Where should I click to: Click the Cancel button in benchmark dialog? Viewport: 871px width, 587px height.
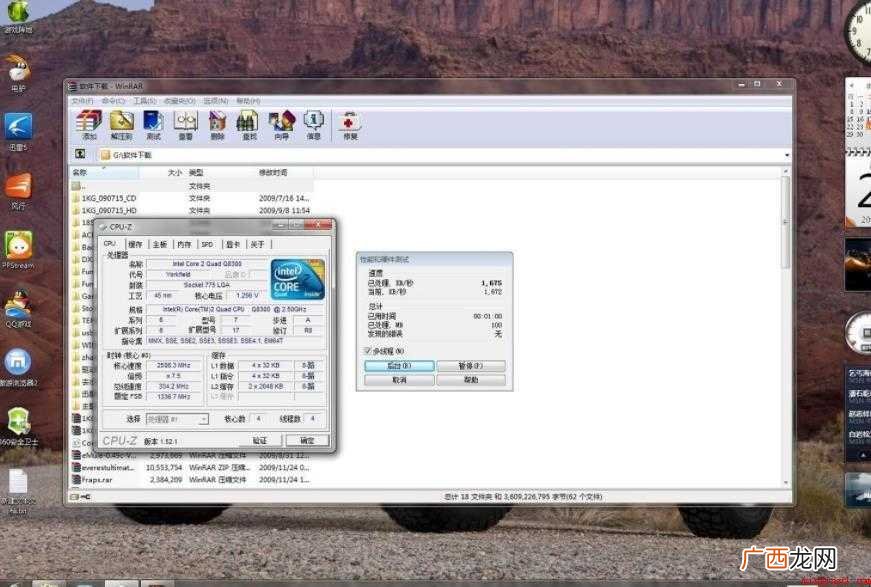pos(399,380)
